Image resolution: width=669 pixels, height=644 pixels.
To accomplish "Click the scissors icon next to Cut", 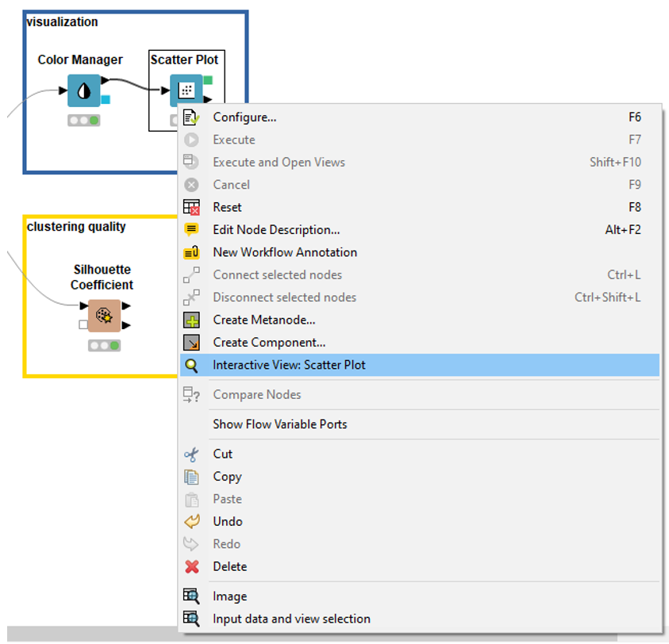I will click(191, 454).
